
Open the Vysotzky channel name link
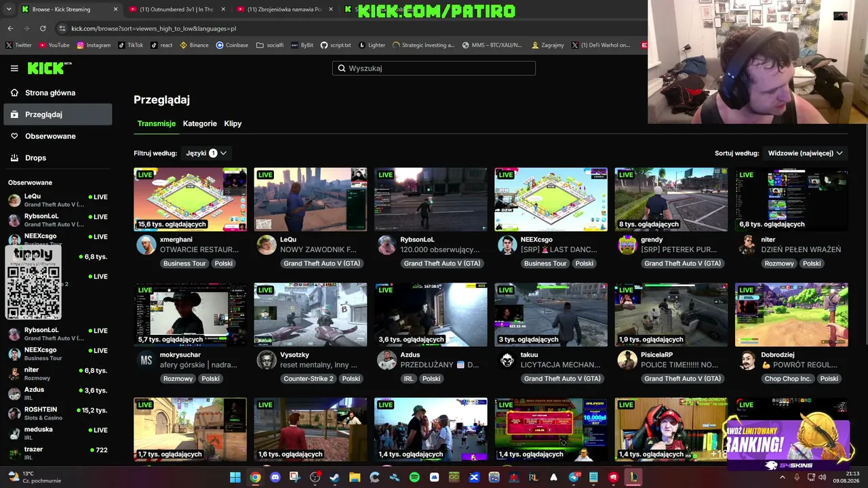point(294,354)
